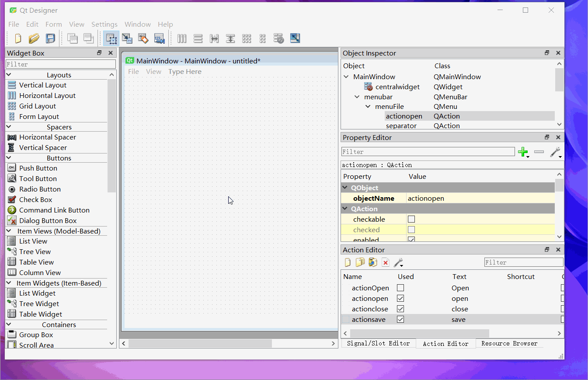Screen dimensions: 588x380
Task: Toggle Used checkbox for actionsave row
Action: 400,319
